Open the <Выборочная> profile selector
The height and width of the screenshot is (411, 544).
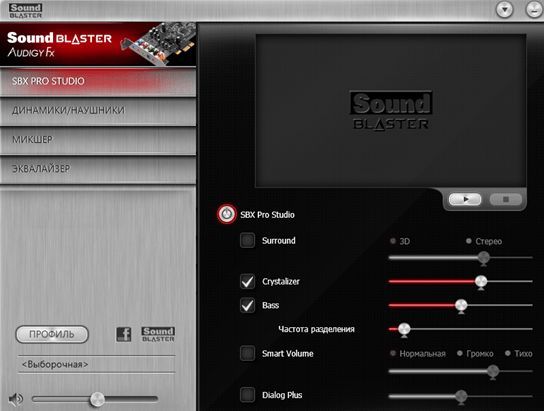click(x=97, y=365)
